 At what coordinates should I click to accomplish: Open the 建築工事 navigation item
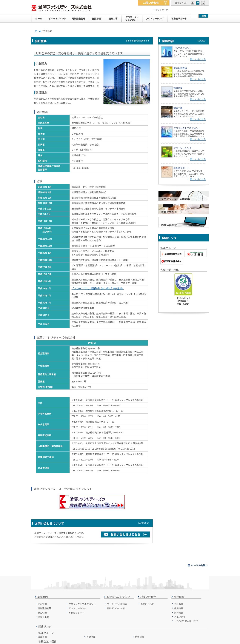click(x=113, y=19)
